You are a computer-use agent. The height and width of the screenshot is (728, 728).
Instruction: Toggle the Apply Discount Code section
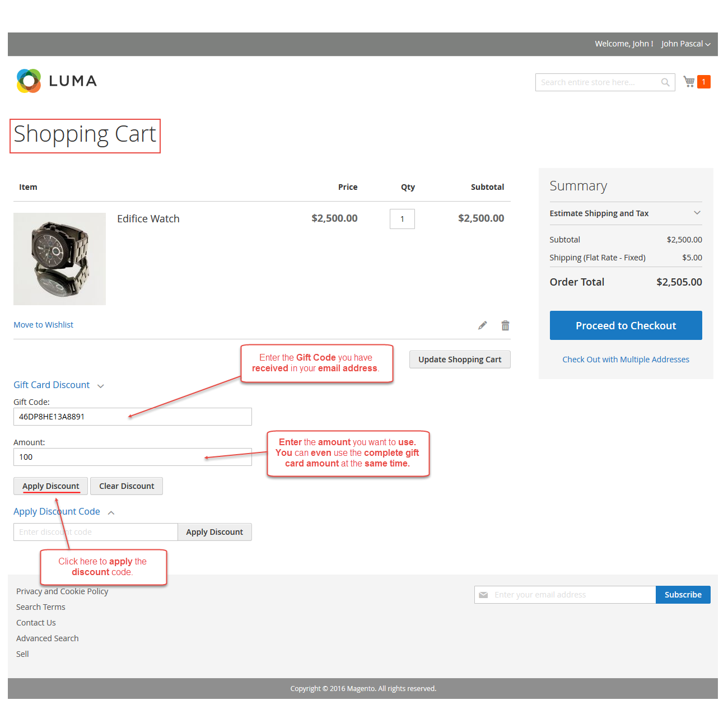[64, 512]
